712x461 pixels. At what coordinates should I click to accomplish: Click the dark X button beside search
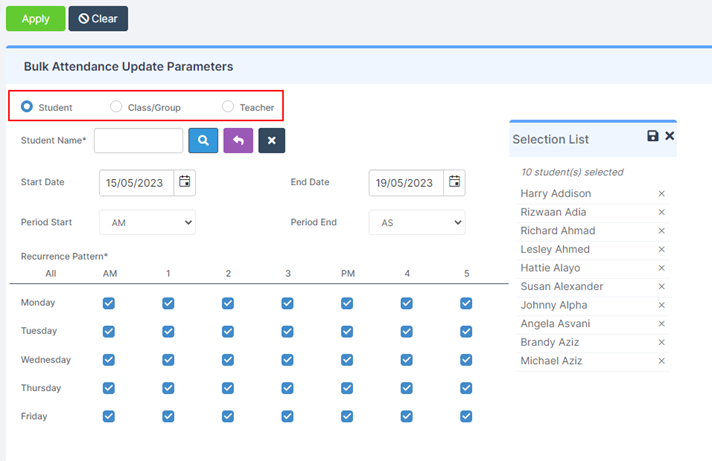click(271, 141)
